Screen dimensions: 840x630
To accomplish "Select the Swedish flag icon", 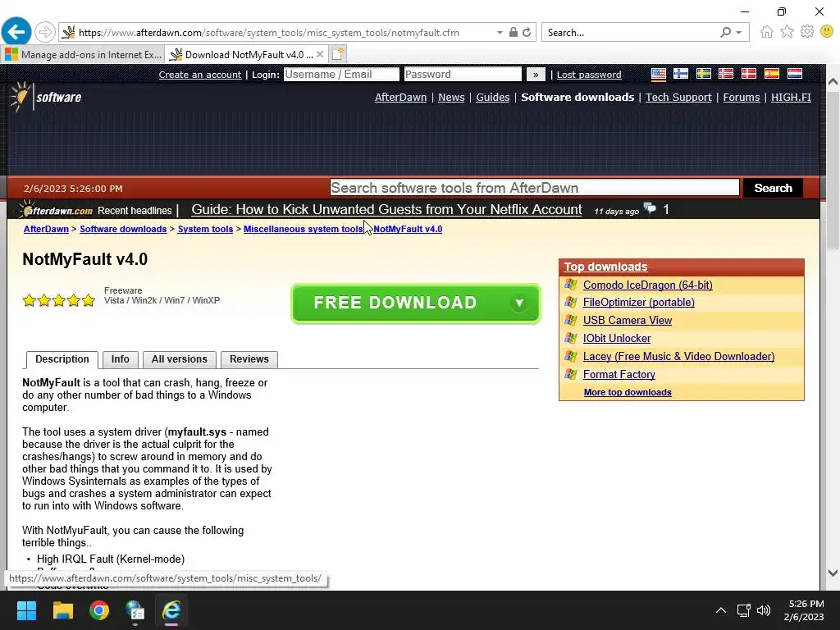I will click(x=703, y=74).
